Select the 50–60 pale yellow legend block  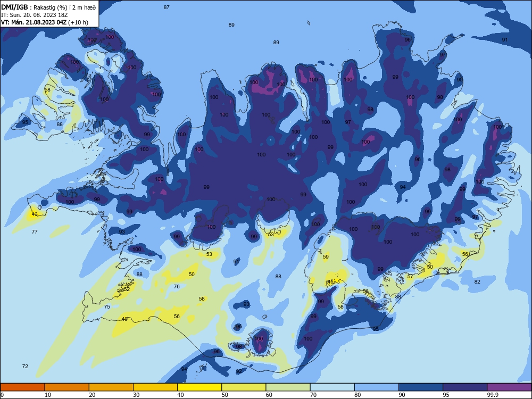coord(244,387)
